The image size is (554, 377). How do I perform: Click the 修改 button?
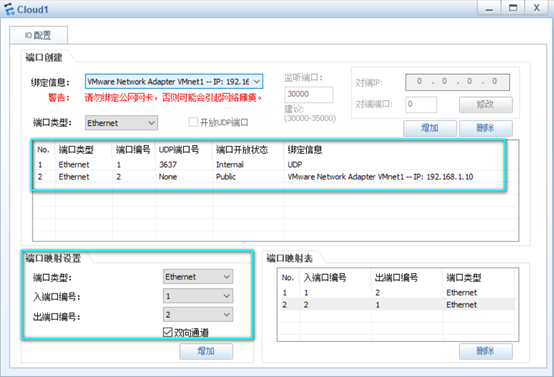485,105
